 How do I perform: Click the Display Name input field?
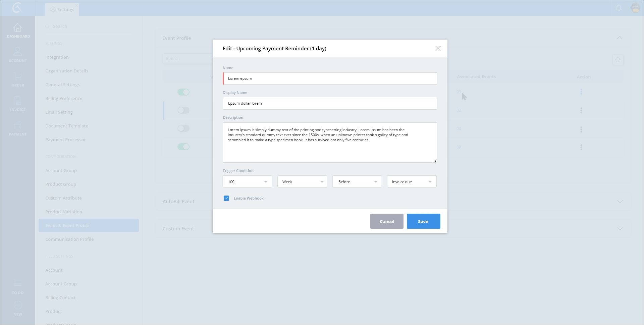330,103
